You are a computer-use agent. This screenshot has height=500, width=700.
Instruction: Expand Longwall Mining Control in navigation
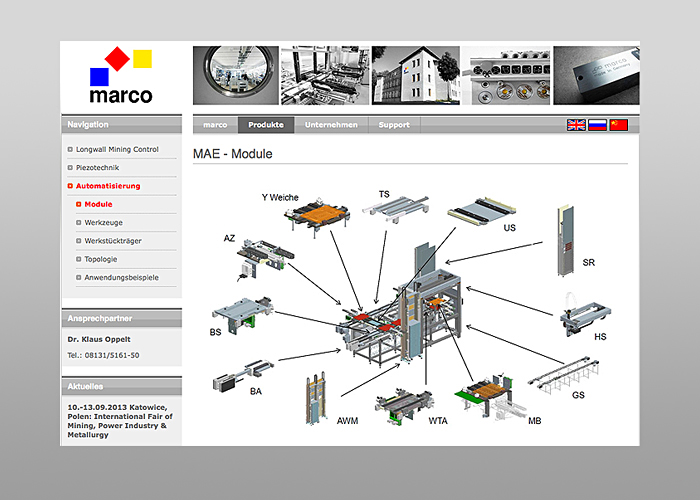pos(116,149)
